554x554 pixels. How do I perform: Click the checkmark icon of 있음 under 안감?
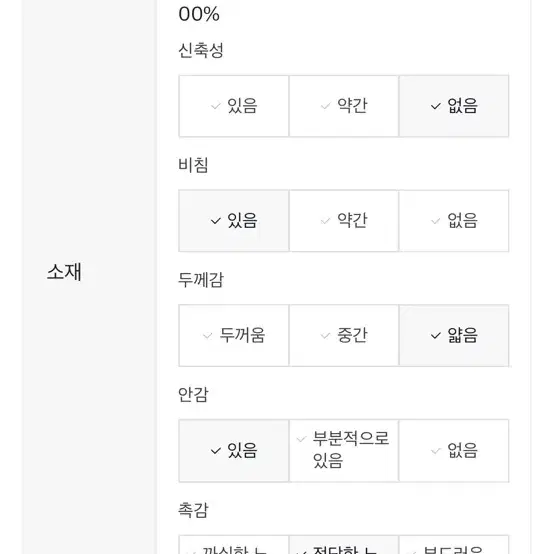click(216, 451)
